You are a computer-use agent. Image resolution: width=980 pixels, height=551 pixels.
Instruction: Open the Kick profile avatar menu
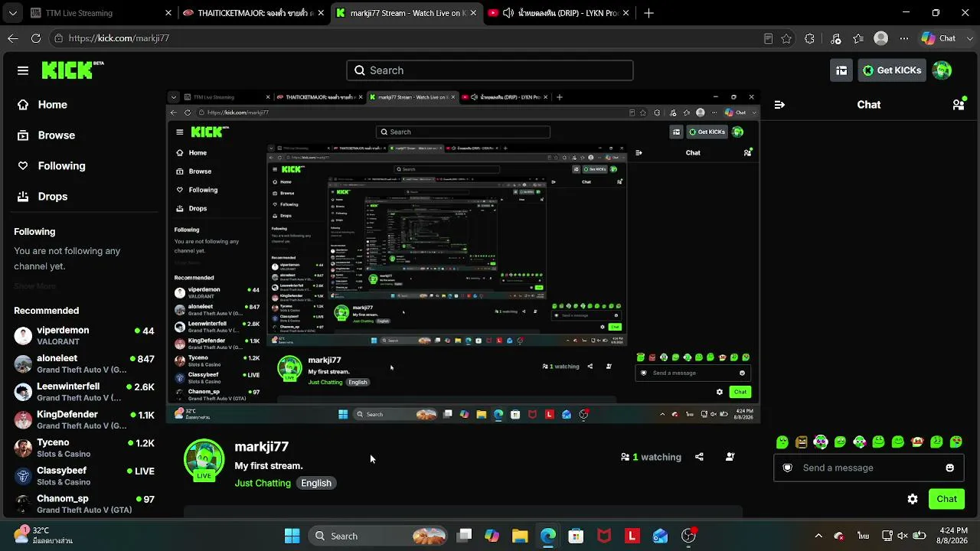[x=942, y=70]
